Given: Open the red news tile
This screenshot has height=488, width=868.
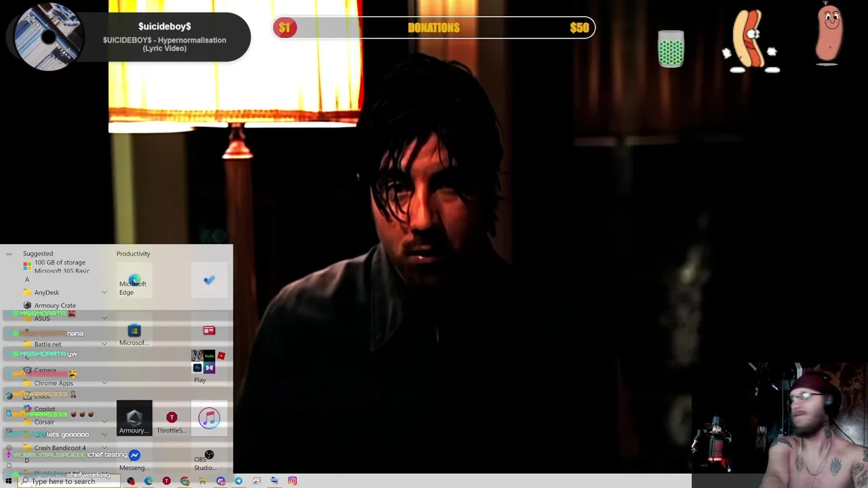Looking at the screenshot, I should (209, 331).
